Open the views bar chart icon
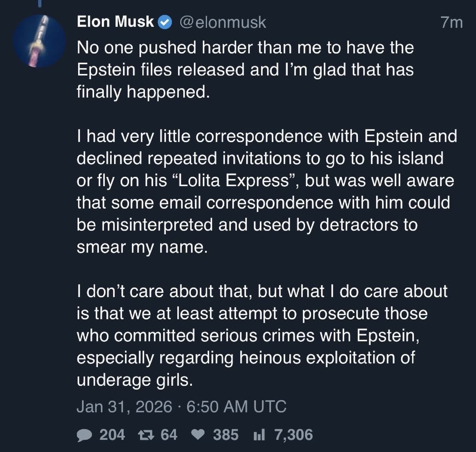 click(259, 435)
